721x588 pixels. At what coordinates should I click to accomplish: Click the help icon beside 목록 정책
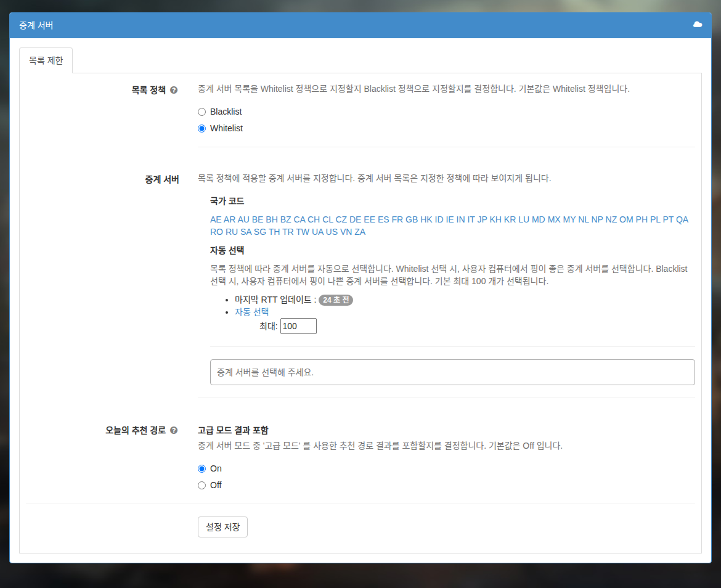[x=174, y=90]
